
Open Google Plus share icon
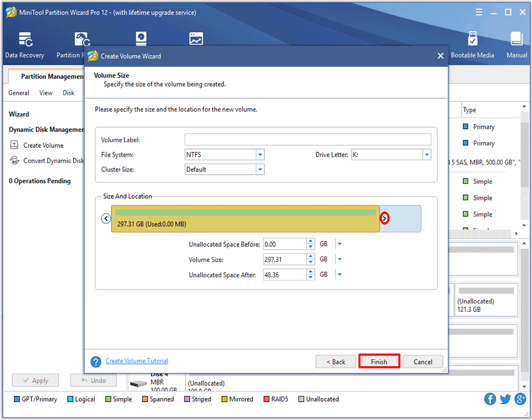(x=520, y=399)
